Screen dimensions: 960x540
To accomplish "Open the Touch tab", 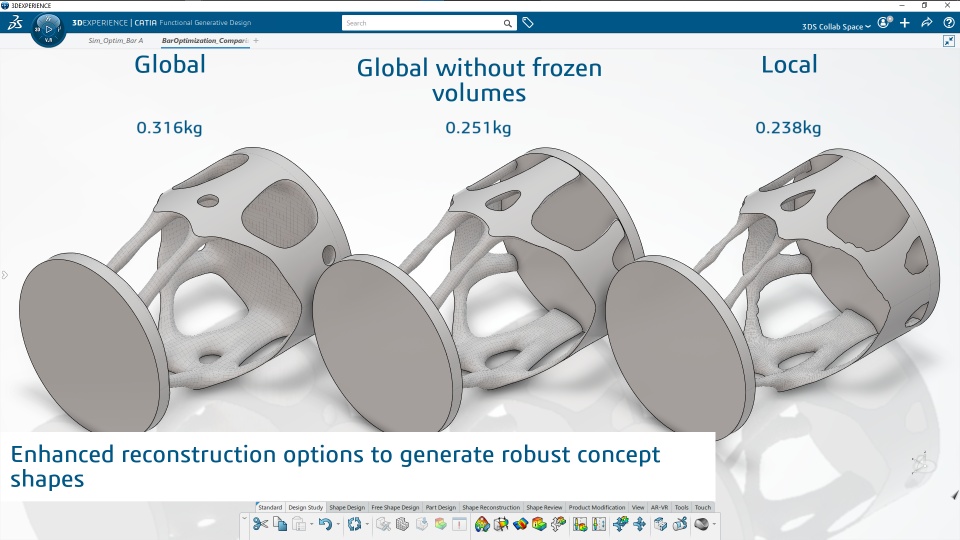I will [703, 508].
